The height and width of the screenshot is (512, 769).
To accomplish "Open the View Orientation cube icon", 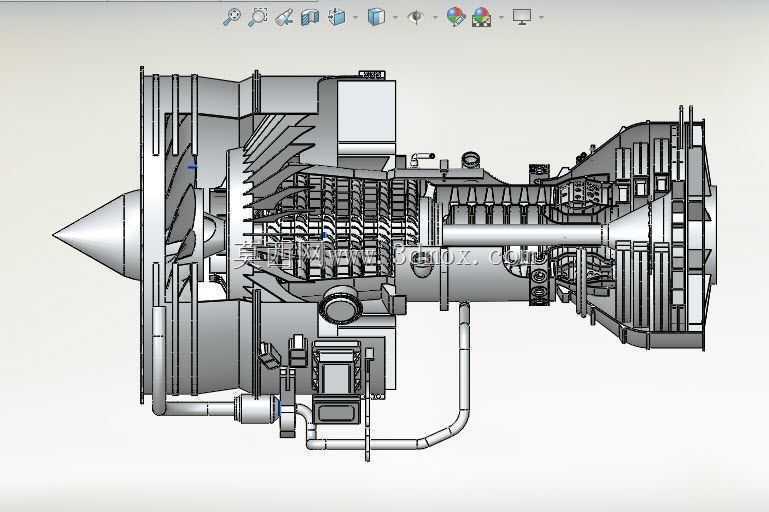I will click(x=337, y=17).
